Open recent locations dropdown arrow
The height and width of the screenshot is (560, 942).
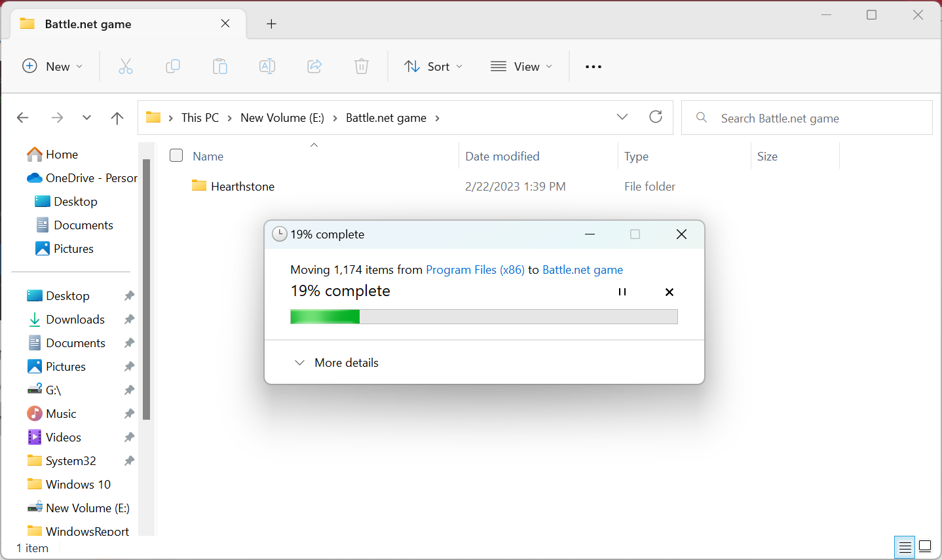pyautogui.click(x=86, y=118)
